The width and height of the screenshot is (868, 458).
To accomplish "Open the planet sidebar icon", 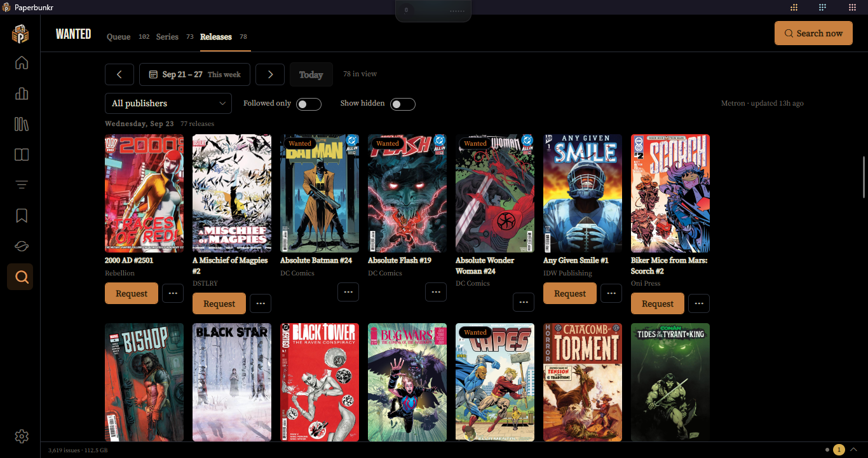I will click(x=22, y=246).
